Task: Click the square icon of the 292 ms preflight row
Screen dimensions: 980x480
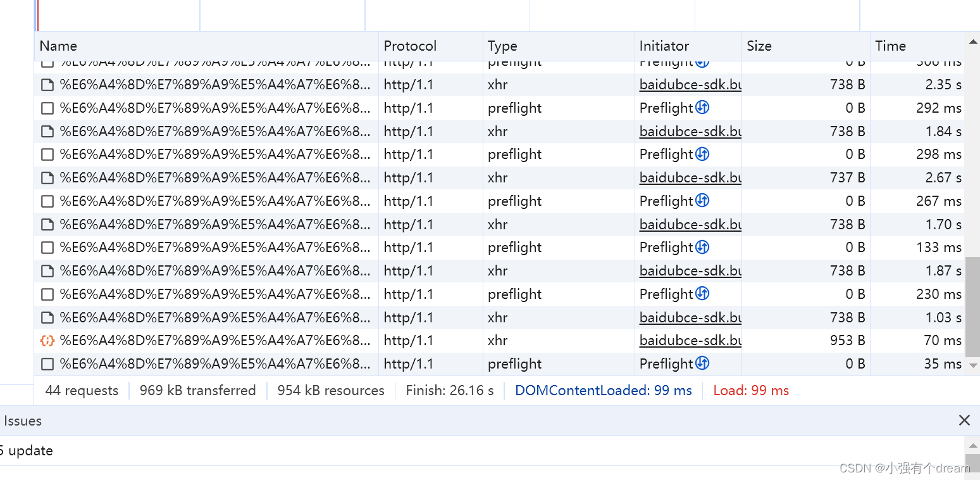Action: tap(47, 108)
